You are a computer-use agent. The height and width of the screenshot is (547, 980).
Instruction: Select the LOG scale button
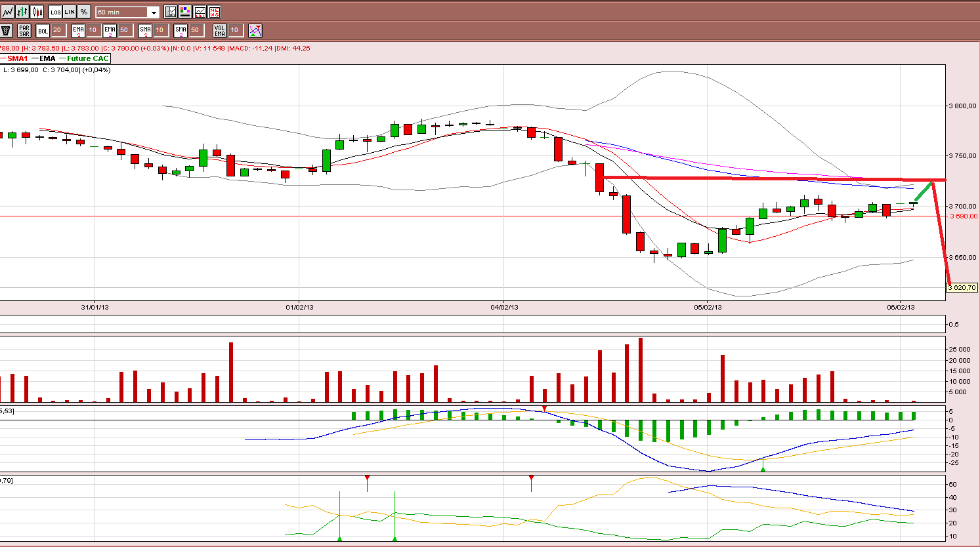click(55, 12)
